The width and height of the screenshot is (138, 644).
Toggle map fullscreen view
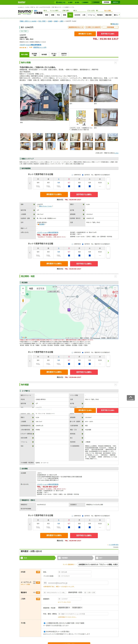tap(115, 289)
